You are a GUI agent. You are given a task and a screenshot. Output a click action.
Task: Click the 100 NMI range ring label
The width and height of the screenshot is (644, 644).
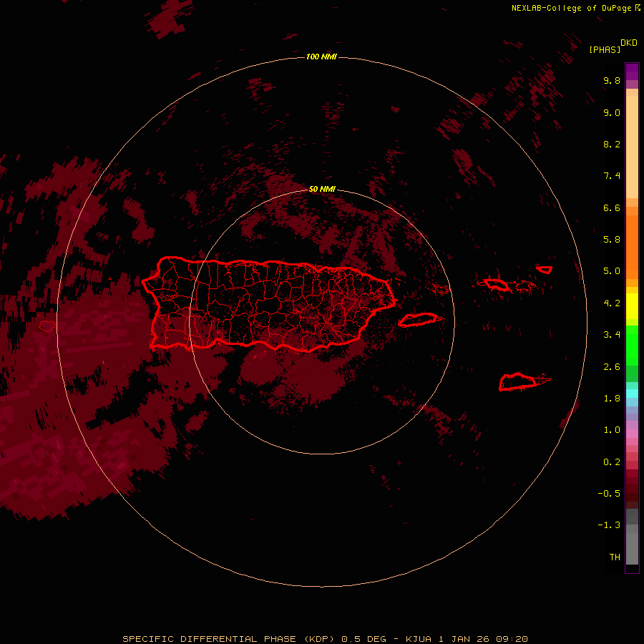click(x=321, y=57)
